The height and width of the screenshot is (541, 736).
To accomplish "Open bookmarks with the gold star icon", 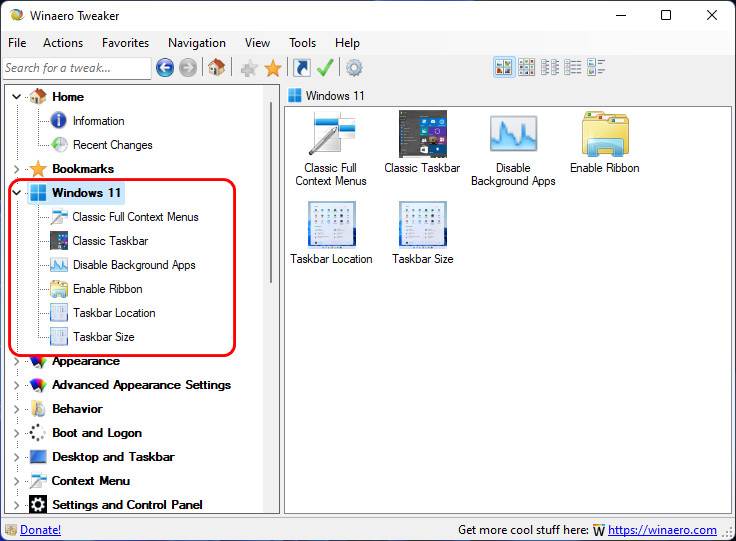I will click(x=273, y=69).
